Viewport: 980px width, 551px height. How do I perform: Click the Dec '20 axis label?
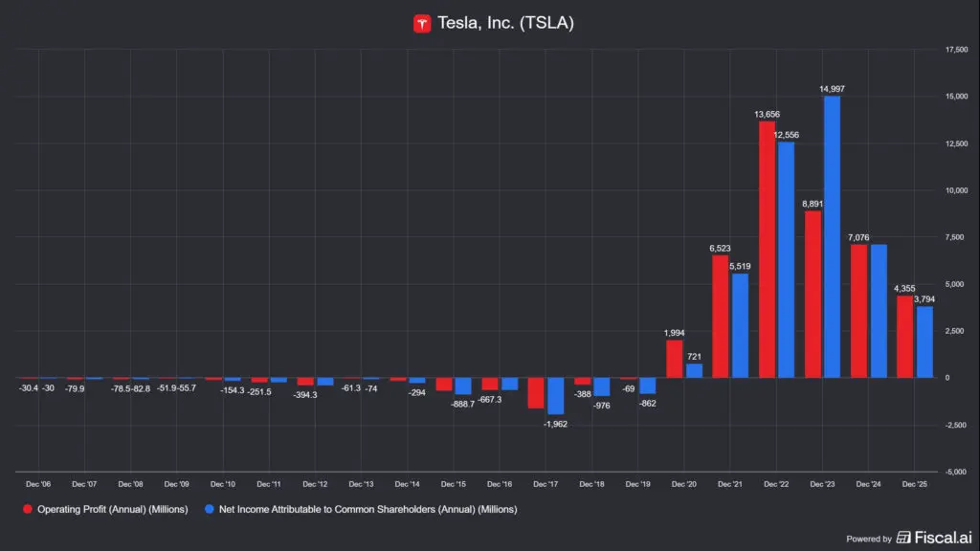tap(683, 484)
